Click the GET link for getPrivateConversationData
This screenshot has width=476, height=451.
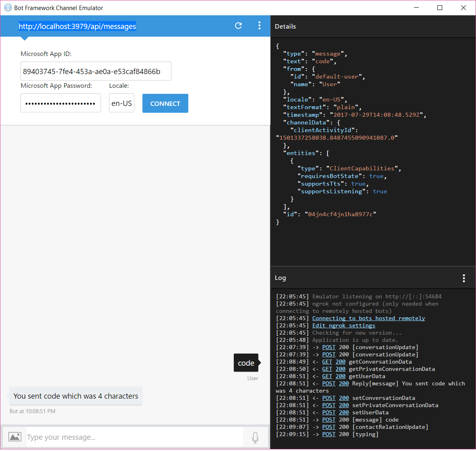pos(327,368)
